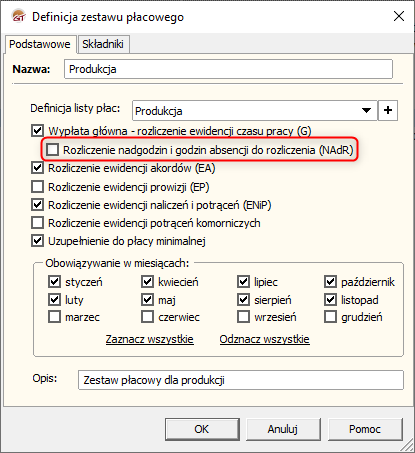Uncheck Uzupełnienie do płacy minimalnej
The image size is (415, 453).
tap(37, 241)
